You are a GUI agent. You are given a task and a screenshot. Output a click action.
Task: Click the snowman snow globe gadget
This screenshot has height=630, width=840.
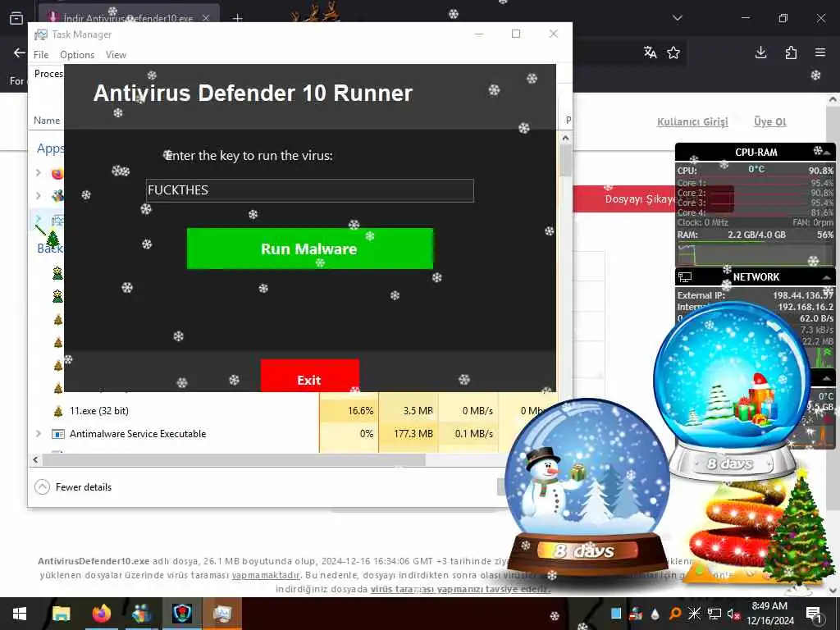pos(587,487)
